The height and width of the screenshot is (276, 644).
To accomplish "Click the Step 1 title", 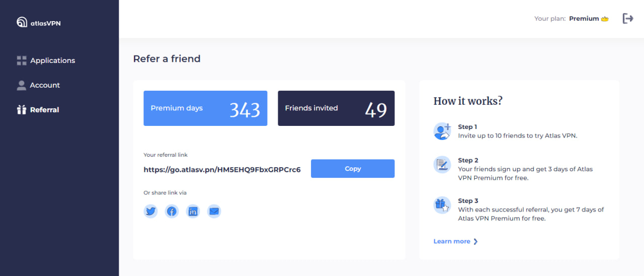I will pos(467,127).
